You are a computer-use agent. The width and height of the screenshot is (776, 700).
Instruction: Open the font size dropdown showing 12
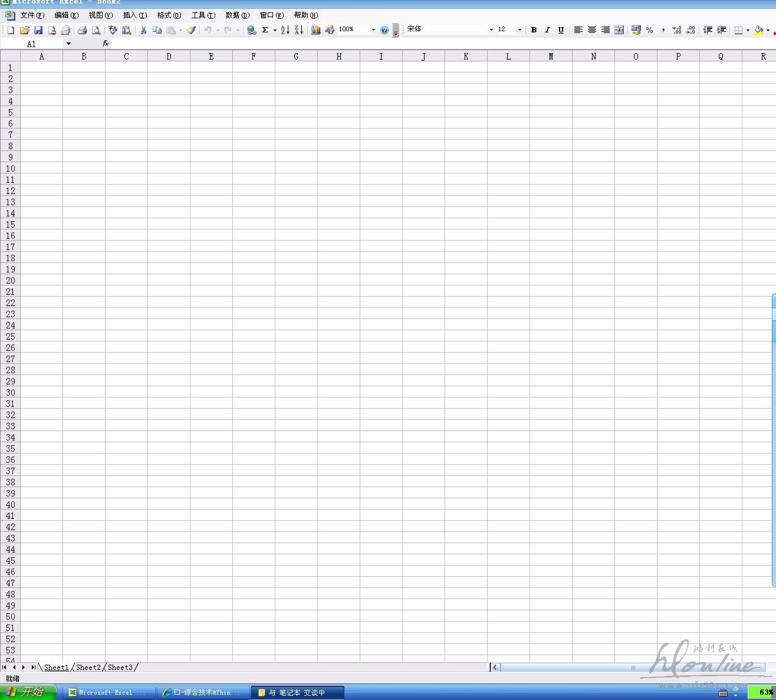(x=519, y=30)
